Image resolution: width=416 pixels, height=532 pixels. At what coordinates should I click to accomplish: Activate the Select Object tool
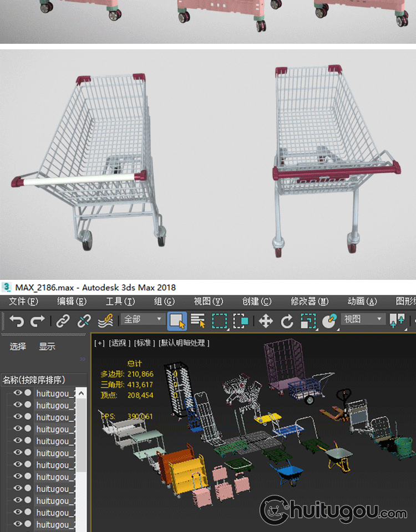coord(177,321)
